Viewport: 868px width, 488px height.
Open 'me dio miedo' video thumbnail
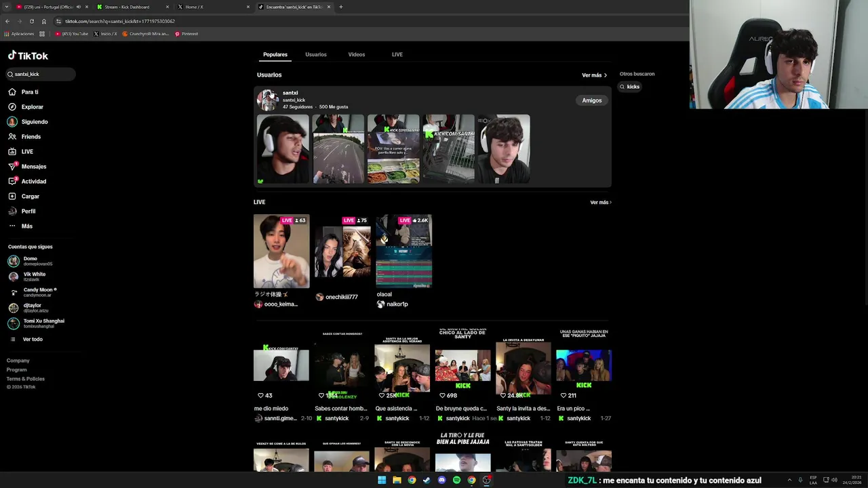click(x=281, y=365)
